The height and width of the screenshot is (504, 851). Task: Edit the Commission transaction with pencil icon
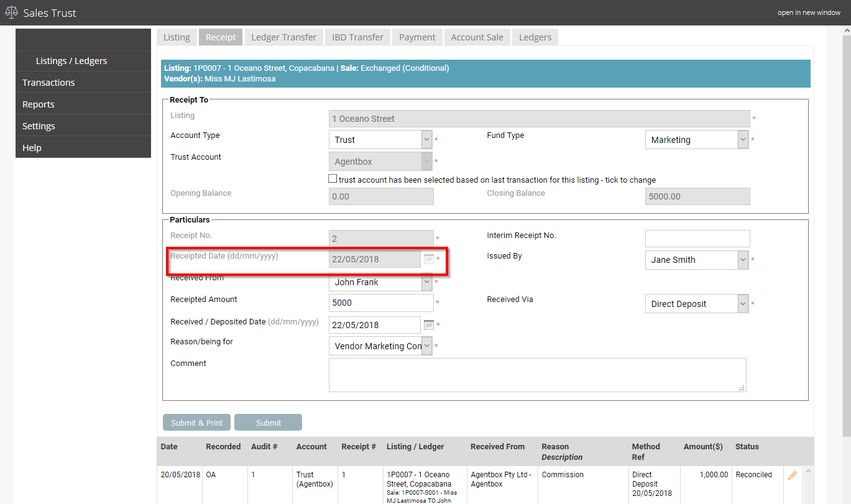click(793, 475)
